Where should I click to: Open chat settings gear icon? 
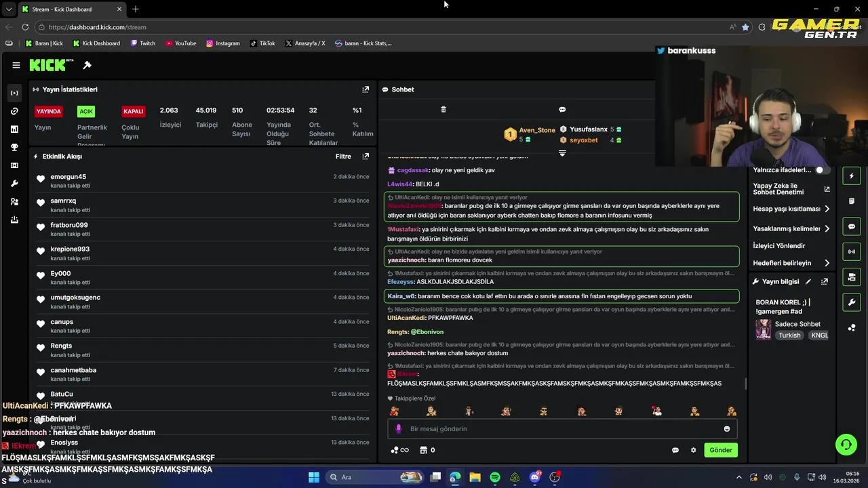[x=693, y=450]
